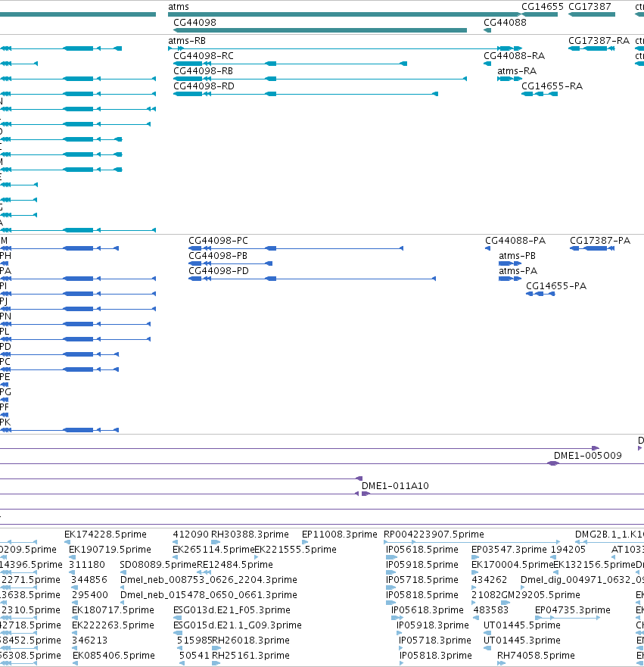The image size is (644, 667).
Task: Click the CG44088-PA protein label
Action: point(515,241)
